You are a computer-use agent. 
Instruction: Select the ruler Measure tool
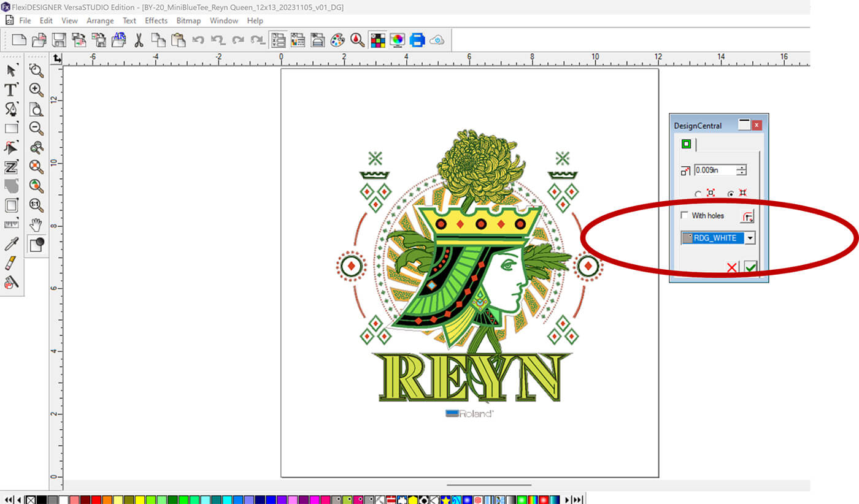coord(12,224)
